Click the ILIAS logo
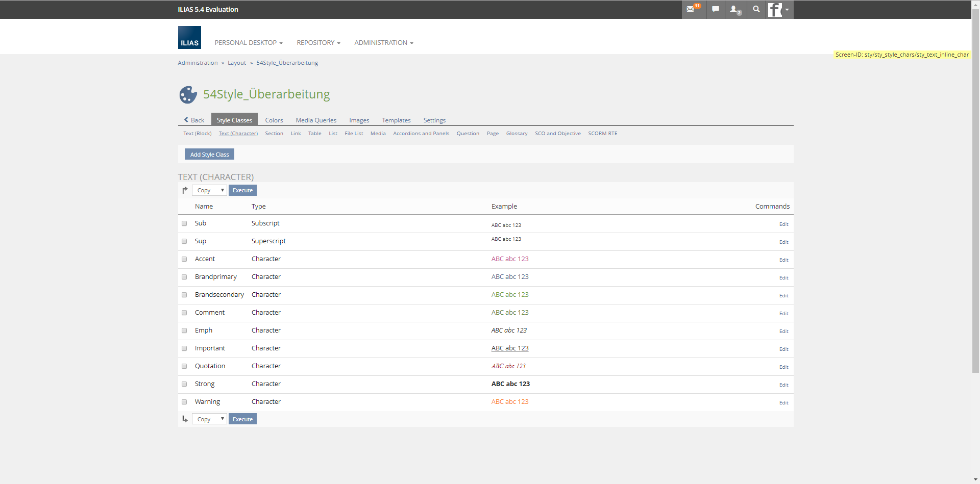The height and width of the screenshot is (484, 980). pyautogui.click(x=189, y=38)
